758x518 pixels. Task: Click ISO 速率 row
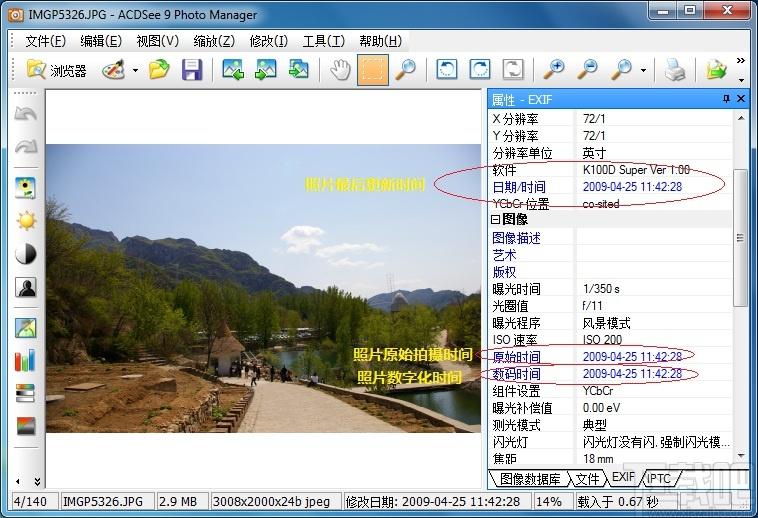611,340
